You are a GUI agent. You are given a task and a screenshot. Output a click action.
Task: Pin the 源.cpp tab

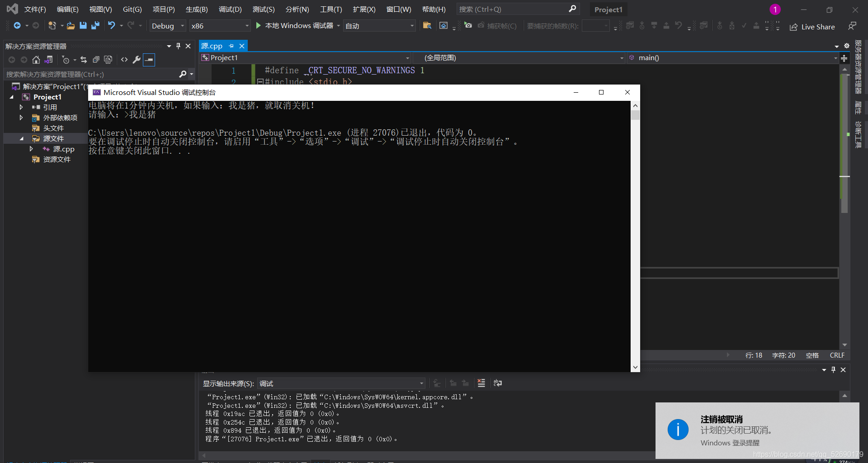[231, 46]
